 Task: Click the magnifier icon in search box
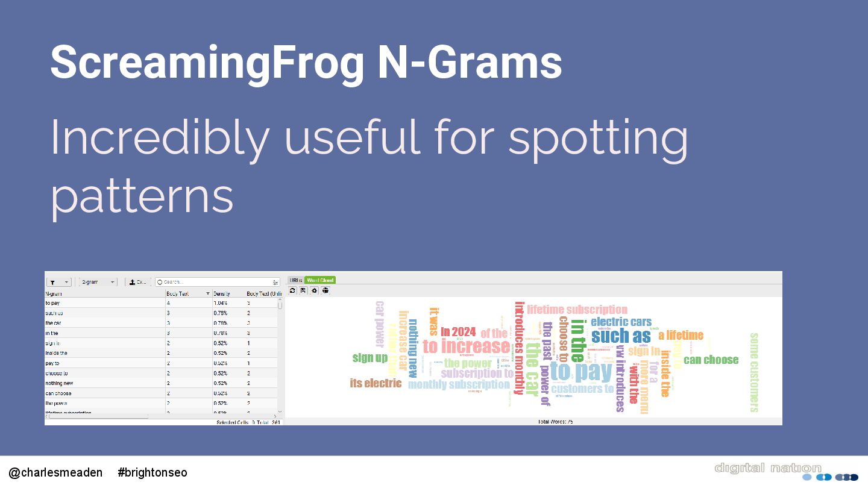click(160, 282)
